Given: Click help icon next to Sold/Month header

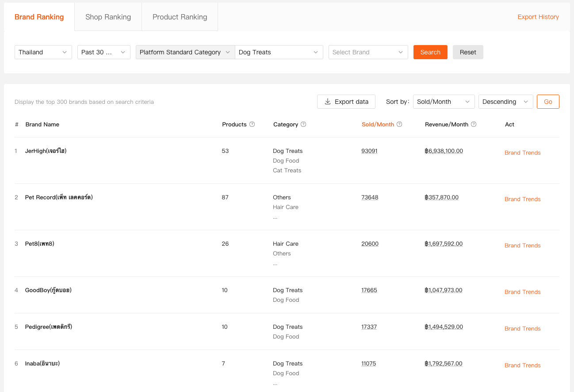Looking at the screenshot, I should (x=399, y=125).
